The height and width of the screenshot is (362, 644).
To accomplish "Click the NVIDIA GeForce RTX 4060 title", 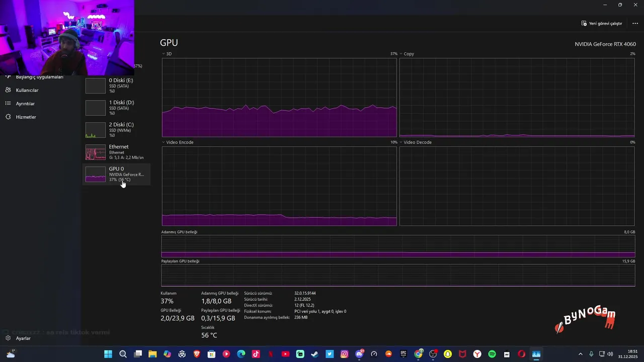I will point(605,44).
